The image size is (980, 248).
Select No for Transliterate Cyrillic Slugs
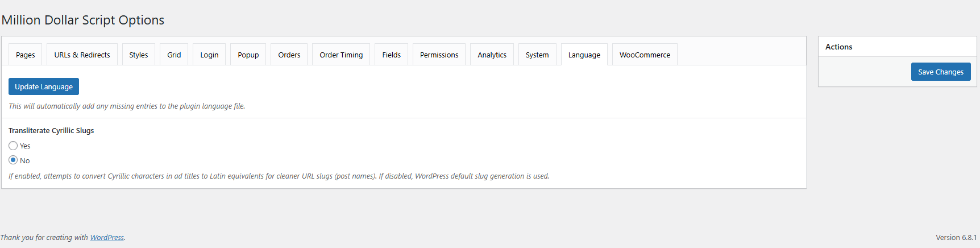click(13, 160)
